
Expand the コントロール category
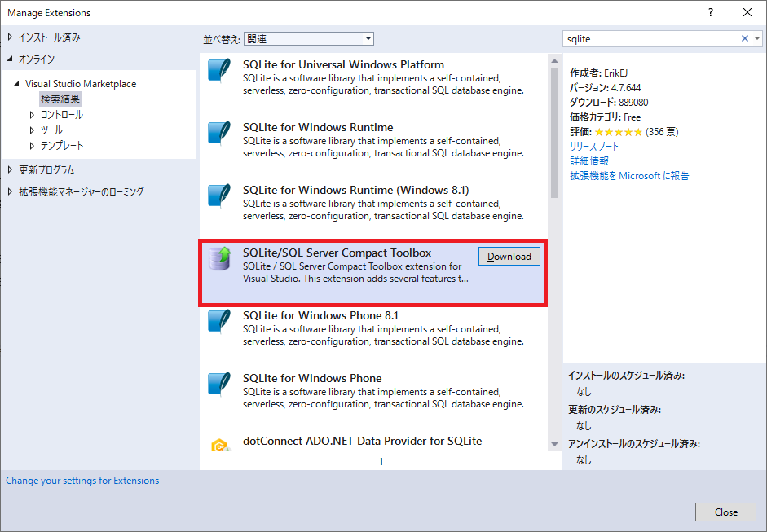(x=32, y=115)
